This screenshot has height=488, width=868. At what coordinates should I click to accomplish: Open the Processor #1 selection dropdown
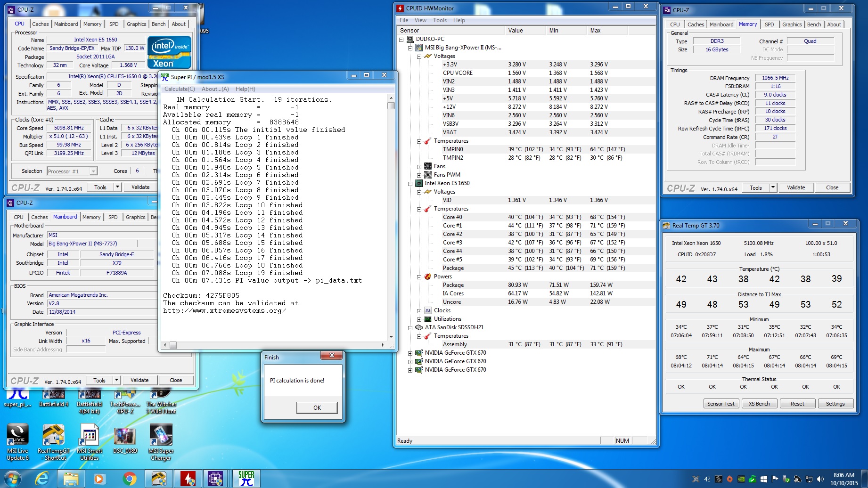(x=93, y=171)
